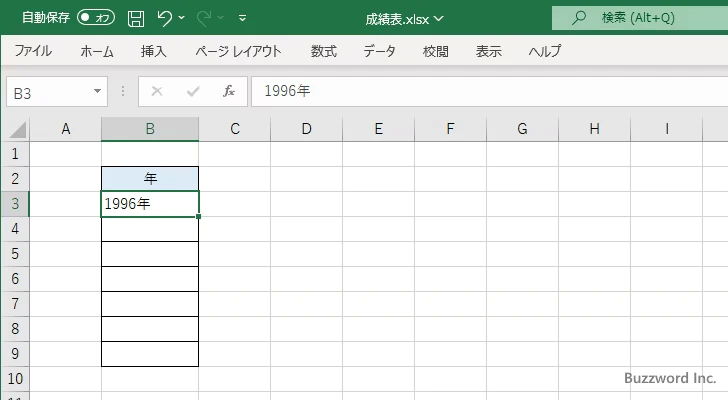Open the undo history dropdown arrow
Screen dimensions: 728x400
(182, 18)
